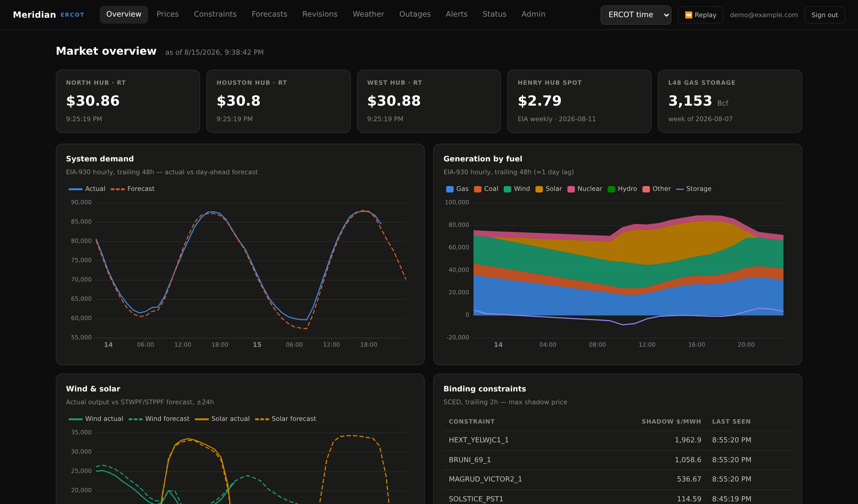Switch to the Prices tab
The width and height of the screenshot is (858, 504).
(x=168, y=14)
